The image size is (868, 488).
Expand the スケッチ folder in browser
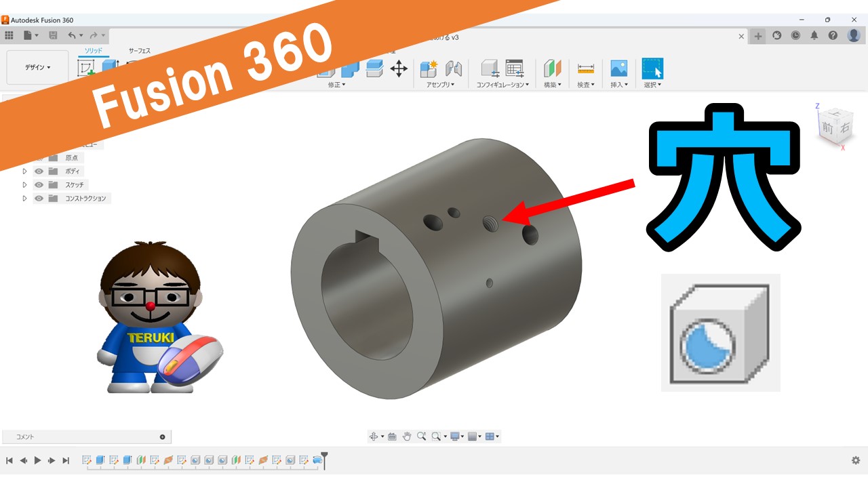24,184
